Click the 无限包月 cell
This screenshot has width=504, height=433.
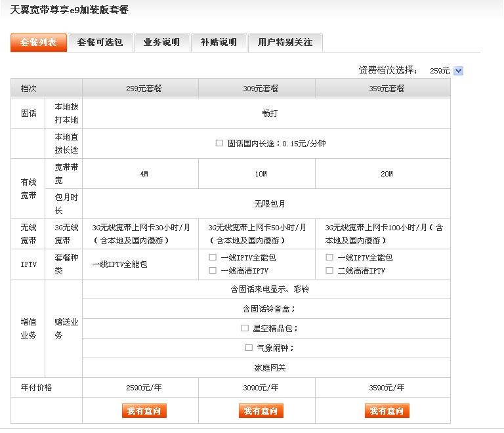(x=266, y=204)
